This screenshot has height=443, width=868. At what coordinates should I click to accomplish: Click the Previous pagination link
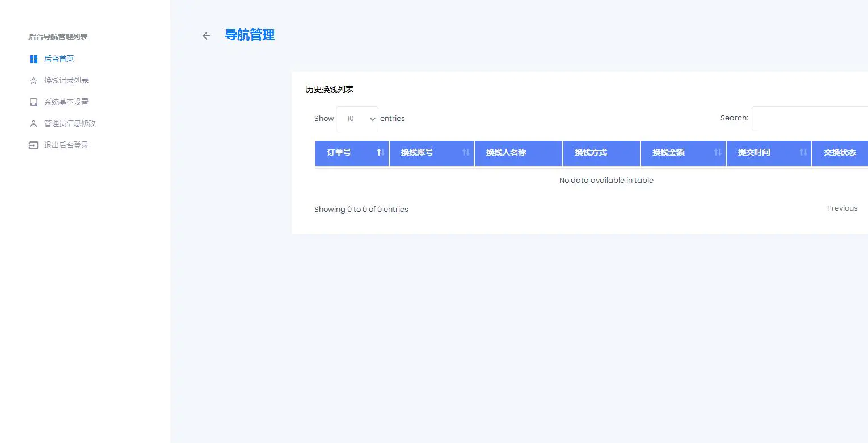pyautogui.click(x=842, y=208)
